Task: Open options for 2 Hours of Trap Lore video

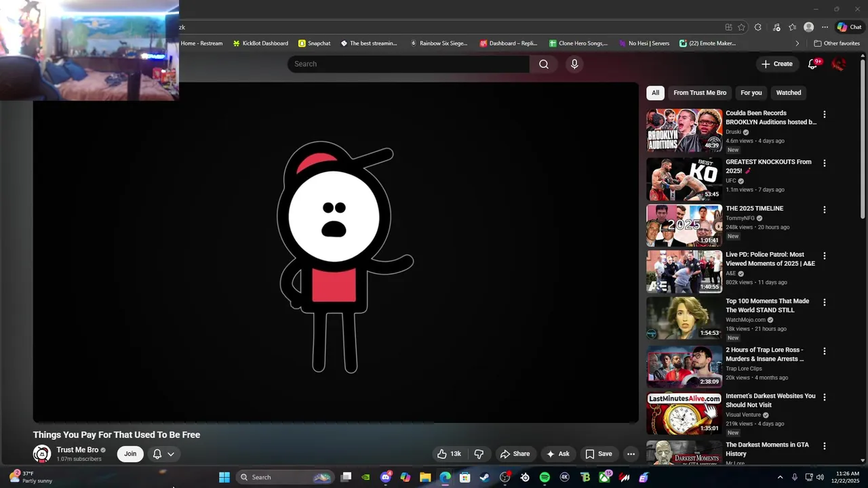Action: pos(825,351)
